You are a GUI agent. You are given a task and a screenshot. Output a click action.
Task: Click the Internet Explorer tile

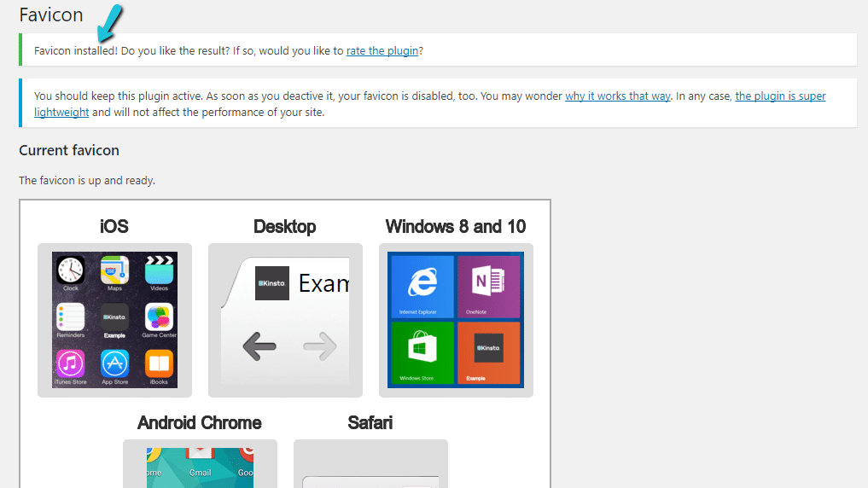click(422, 286)
